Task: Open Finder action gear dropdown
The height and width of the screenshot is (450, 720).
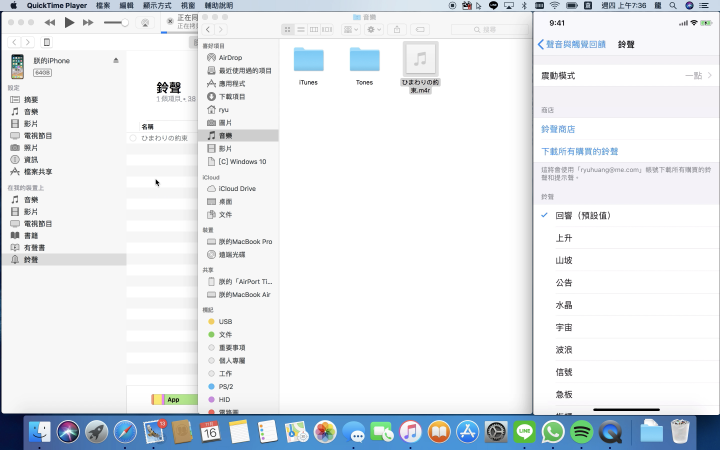Action: click(x=373, y=29)
